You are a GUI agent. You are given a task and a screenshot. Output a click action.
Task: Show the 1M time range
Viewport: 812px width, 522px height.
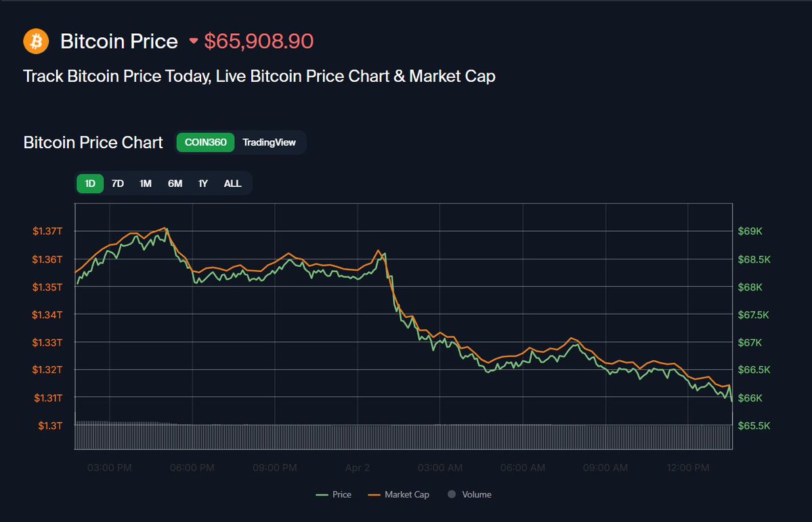[146, 183]
